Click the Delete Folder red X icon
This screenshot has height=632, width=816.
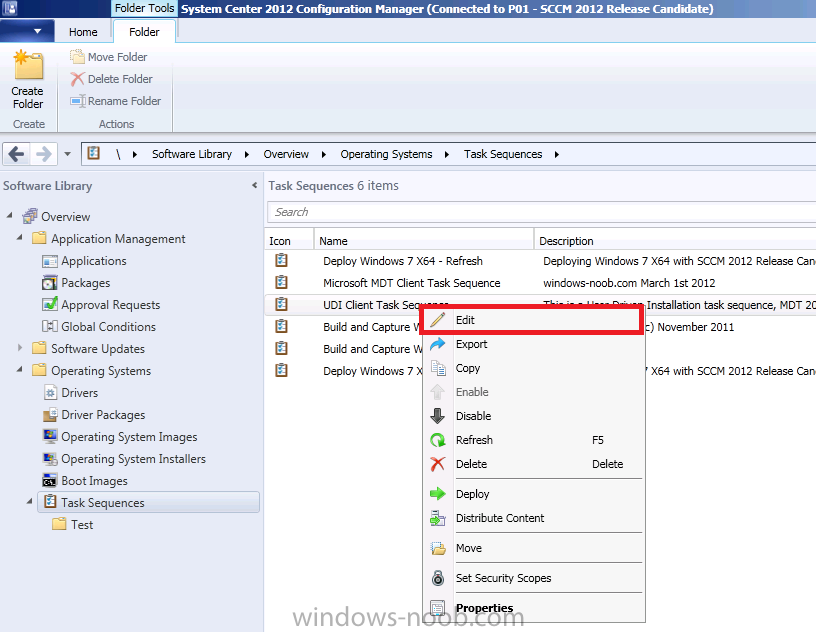click(77, 79)
